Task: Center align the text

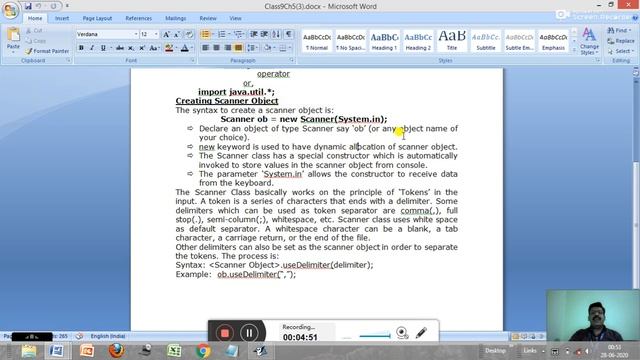Action: pos(216,48)
